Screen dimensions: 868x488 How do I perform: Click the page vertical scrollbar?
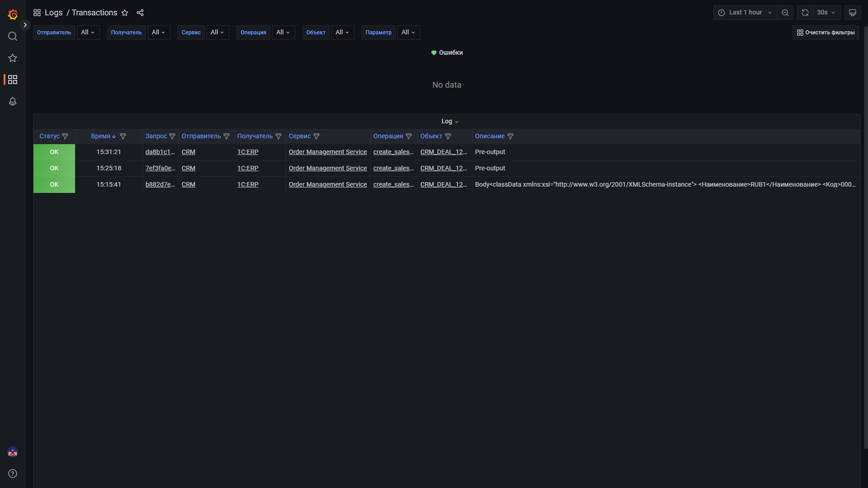pos(866,237)
